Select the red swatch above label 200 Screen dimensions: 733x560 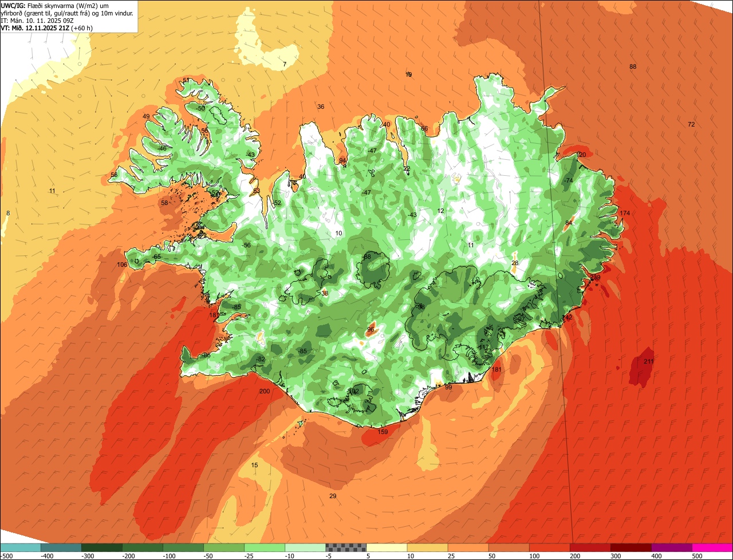tap(589, 547)
